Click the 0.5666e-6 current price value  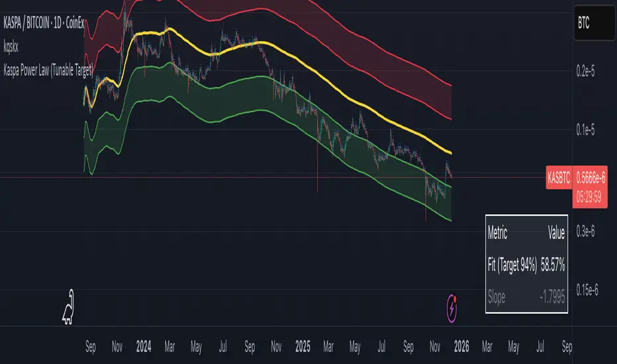click(591, 178)
